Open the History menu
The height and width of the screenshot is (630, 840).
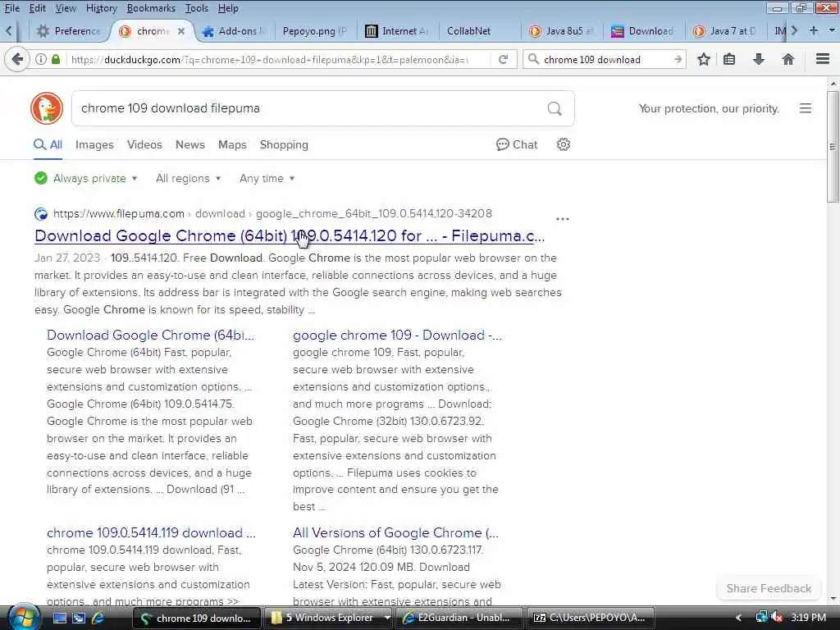(101, 8)
